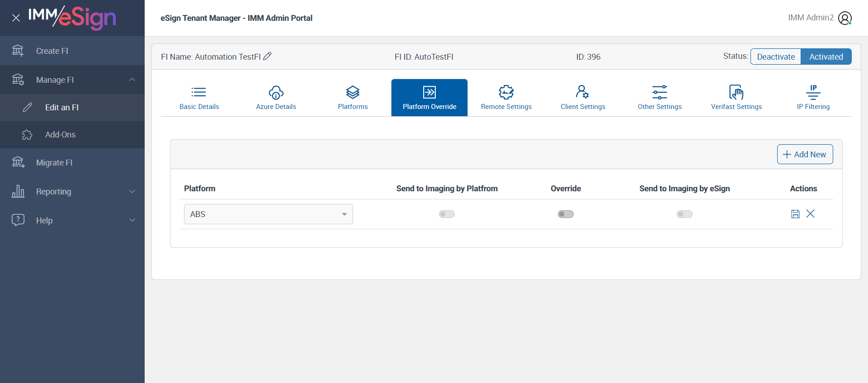Open Remote Settings gear icon tab
The image size is (868, 383).
click(506, 98)
